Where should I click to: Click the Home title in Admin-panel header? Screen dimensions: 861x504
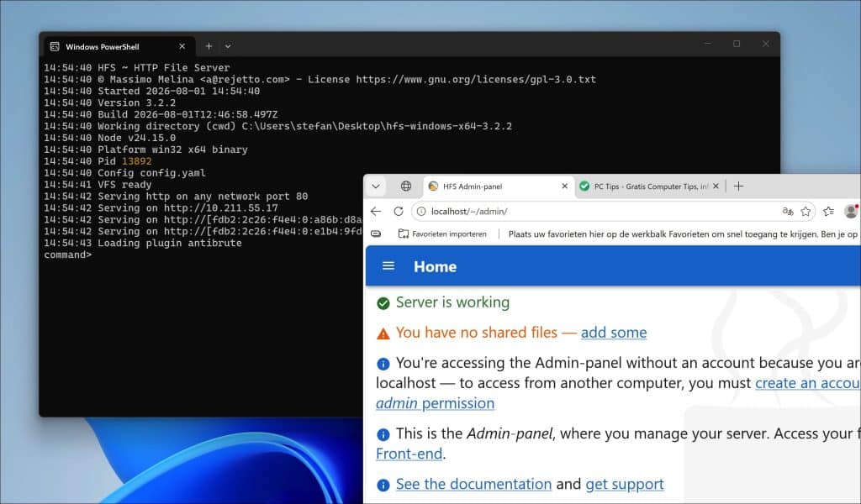[435, 266]
